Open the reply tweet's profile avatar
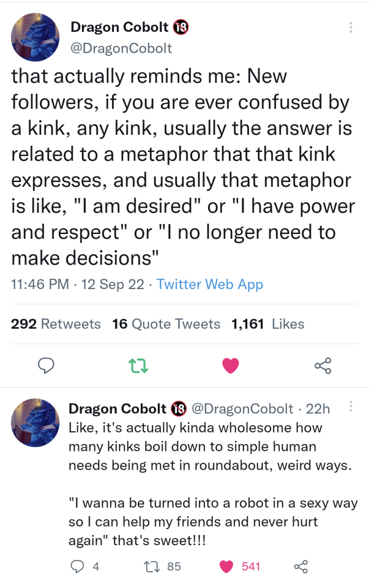Screen dimensions: 369x588 point(35,423)
